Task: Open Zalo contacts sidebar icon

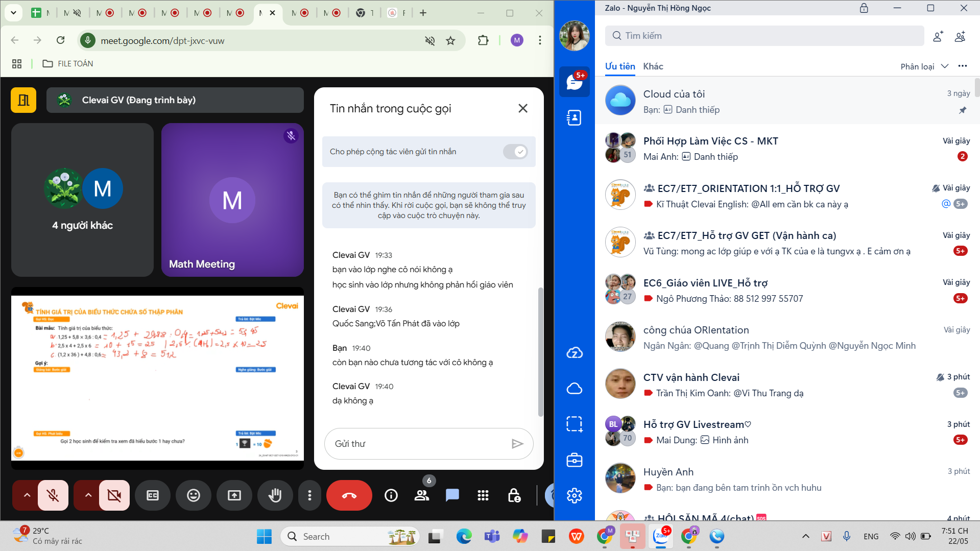Action: 575,118
